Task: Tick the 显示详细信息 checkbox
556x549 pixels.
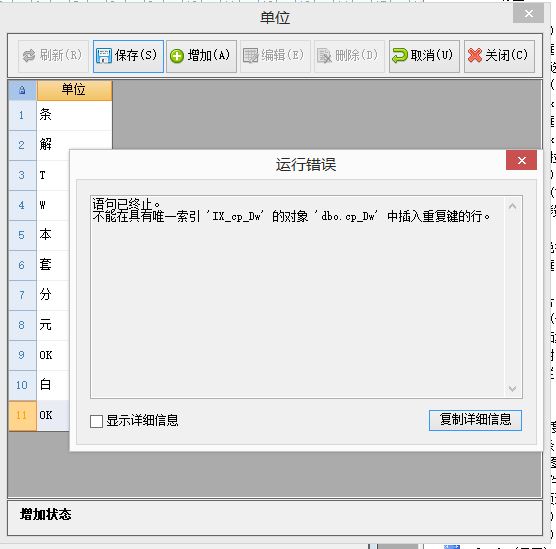Action: click(96, 421)
